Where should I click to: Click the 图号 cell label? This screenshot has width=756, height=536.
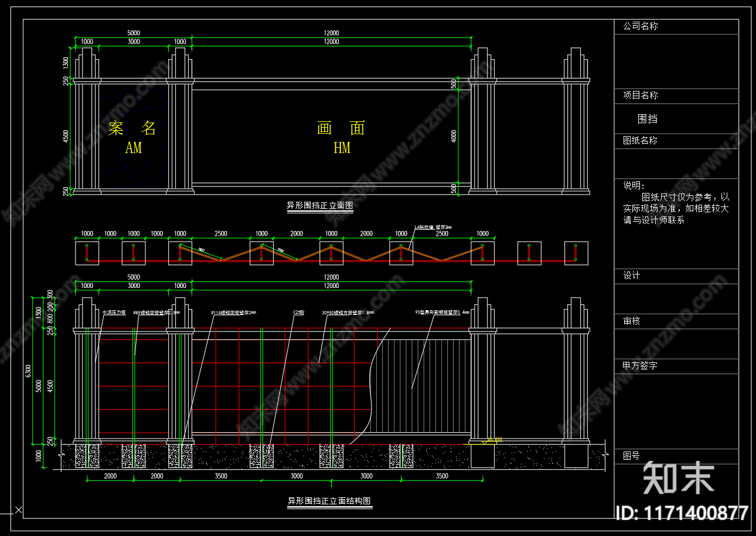[631, 456]
